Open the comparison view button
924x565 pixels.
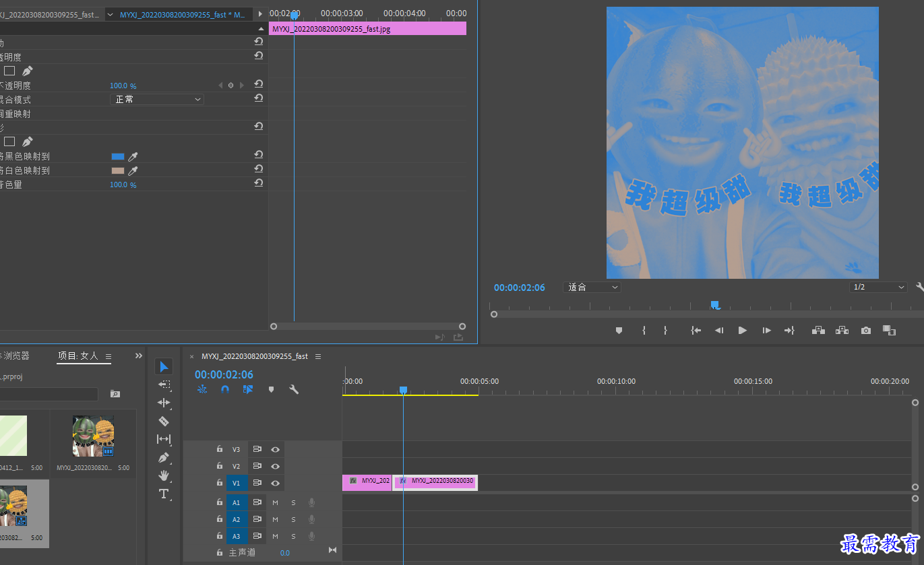tap(889, 331)
